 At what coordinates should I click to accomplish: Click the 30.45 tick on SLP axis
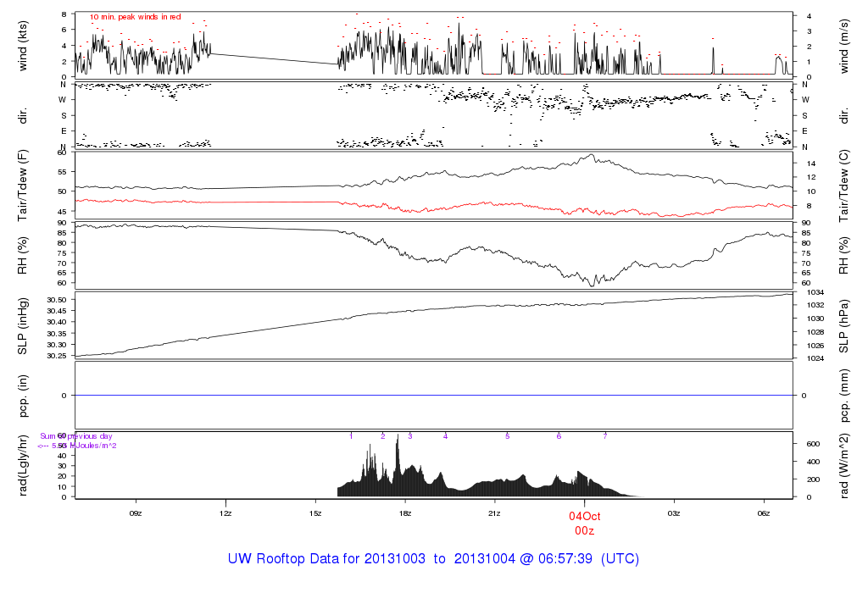(x=57, y=311)
